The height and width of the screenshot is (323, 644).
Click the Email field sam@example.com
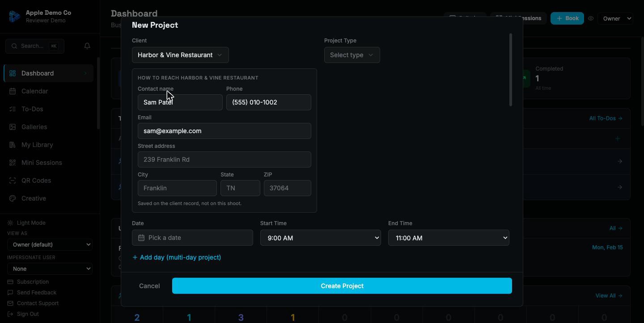[x=225, y=131]
